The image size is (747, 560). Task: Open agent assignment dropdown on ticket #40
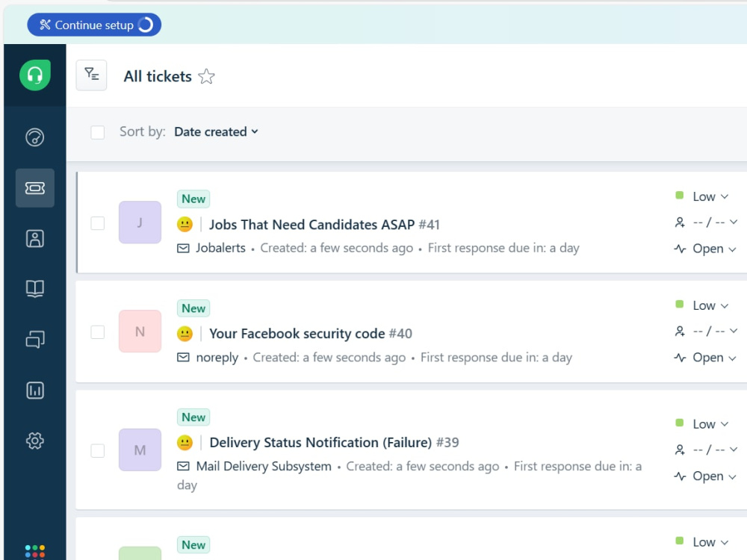tap(715, 331)
